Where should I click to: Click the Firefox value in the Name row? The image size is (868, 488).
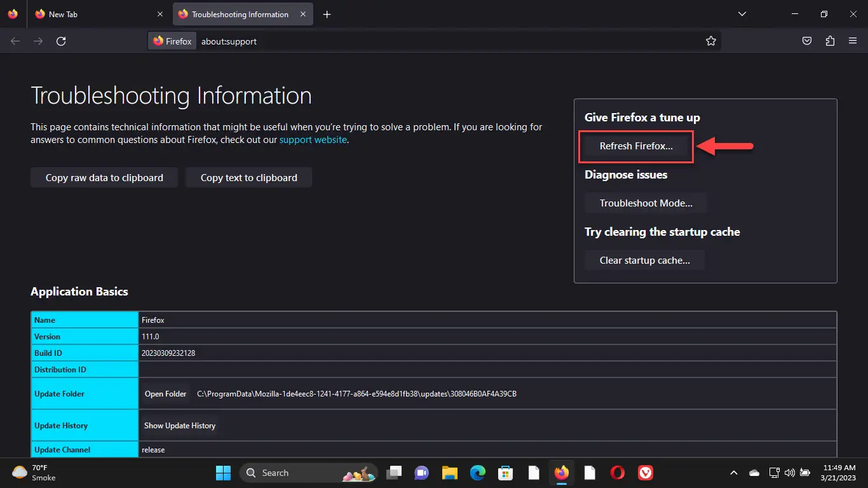click(153, 320)
